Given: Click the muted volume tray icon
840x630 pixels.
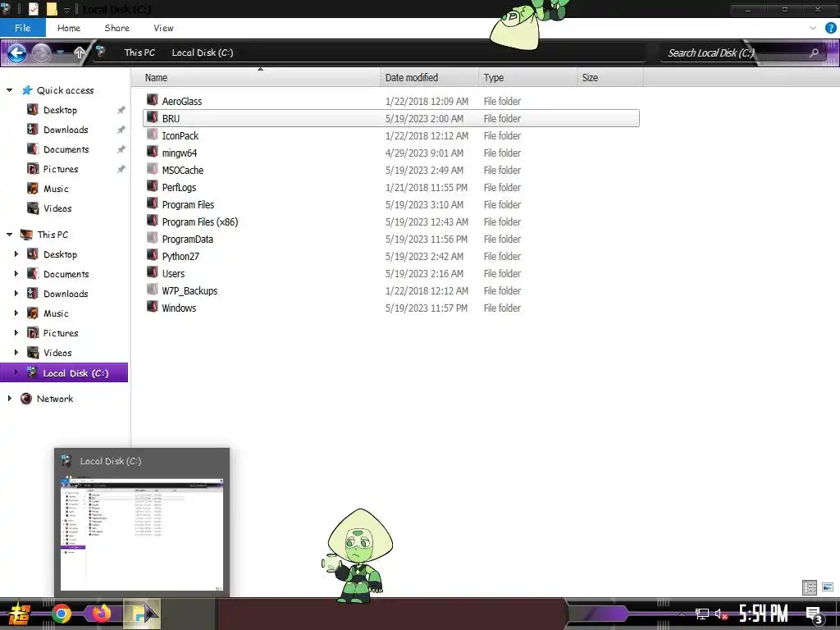Looking at the screenshot, I should coord(721,614).
